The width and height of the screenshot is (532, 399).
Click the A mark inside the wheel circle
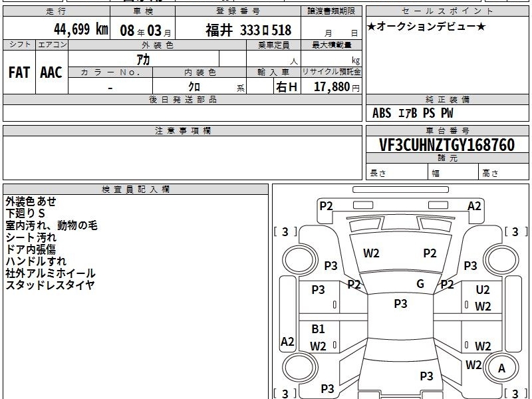pos(501,368)
